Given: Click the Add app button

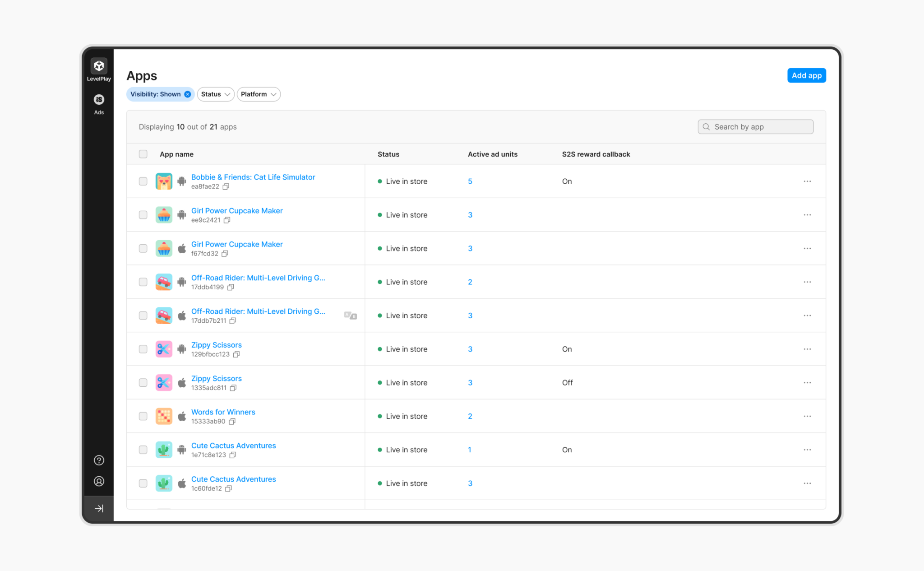Looking at the screenshot, I should 806,75.
